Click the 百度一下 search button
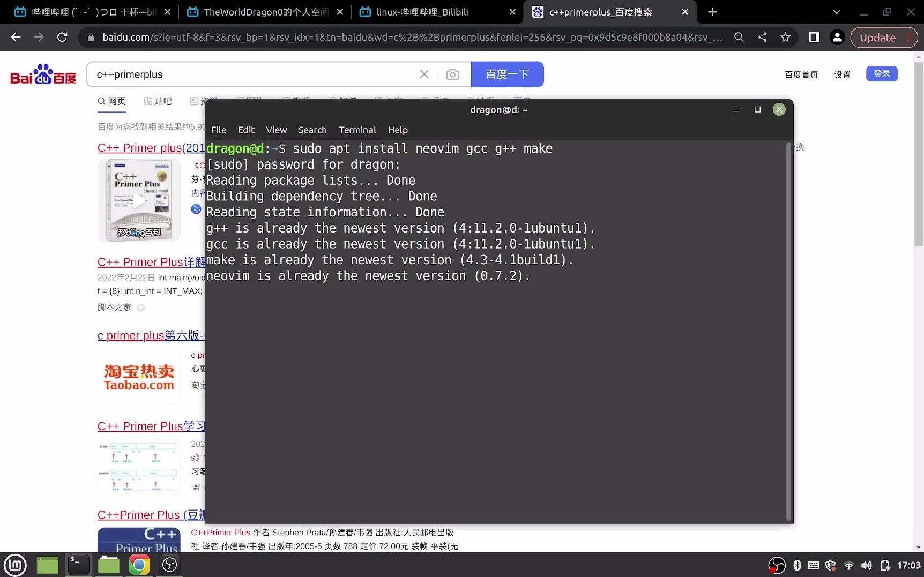Image resolution: width=924 pixels, height=577 pixels. pos(507,74)
